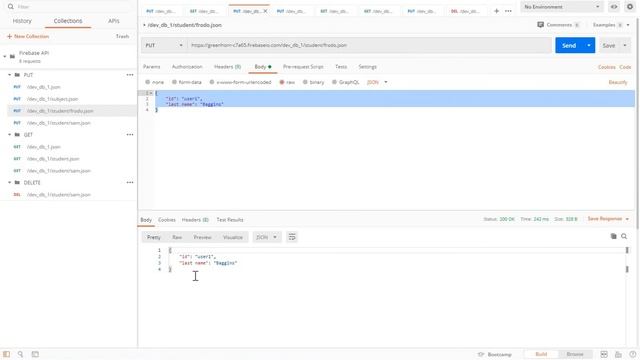Switch to the Collections sidebar tab
The height and width of the screenshot is (360, 640).
coord(68,21)
